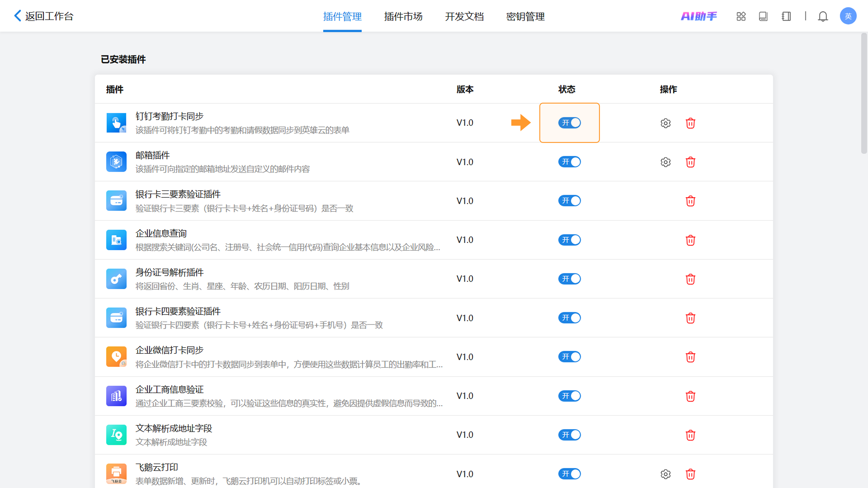Toggle the 飞鹅云打印 status switch
Viewport: 868px width, 488px height.
[569, 474]
